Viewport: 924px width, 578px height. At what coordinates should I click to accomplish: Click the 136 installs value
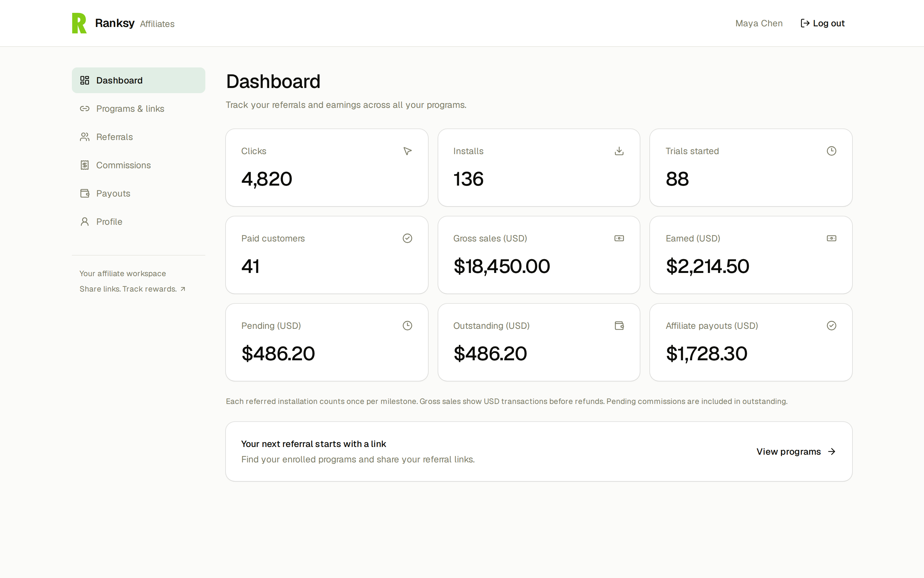click(468, 179)
